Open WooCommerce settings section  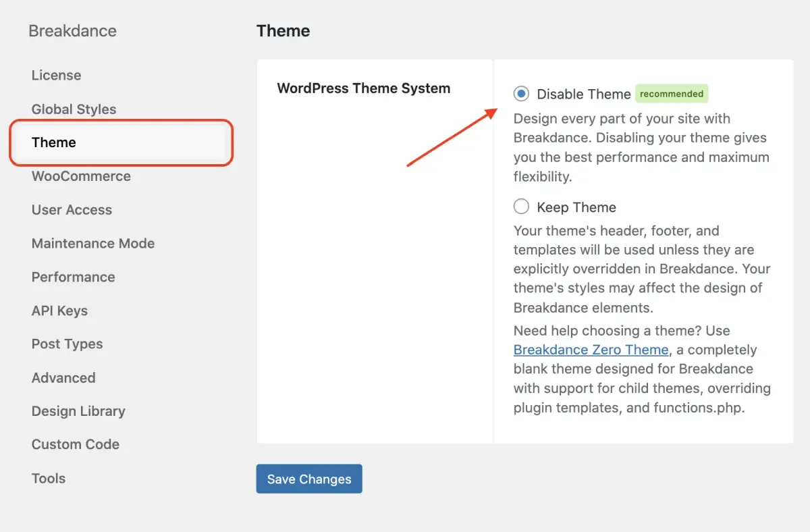[81, 176]
